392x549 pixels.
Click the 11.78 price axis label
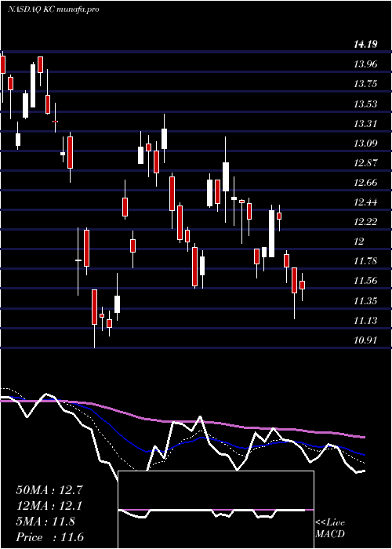click(x=365, y=261)
